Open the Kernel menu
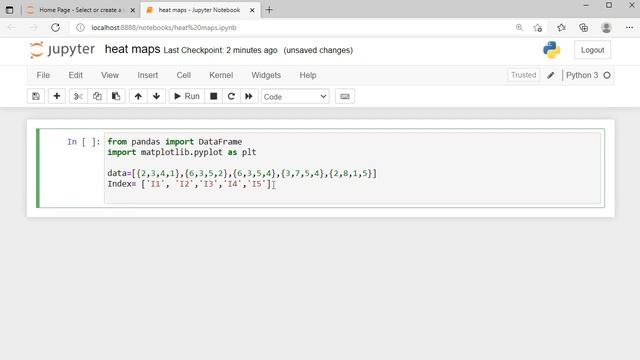Screen dimensions: 640x360 221,75
